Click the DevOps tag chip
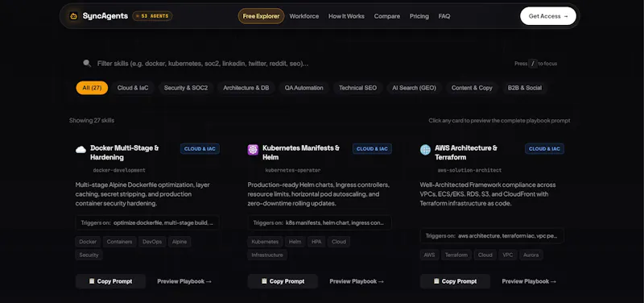Viewport: 644px width, 303px height. pyautogui.click(x=152, y=242)
